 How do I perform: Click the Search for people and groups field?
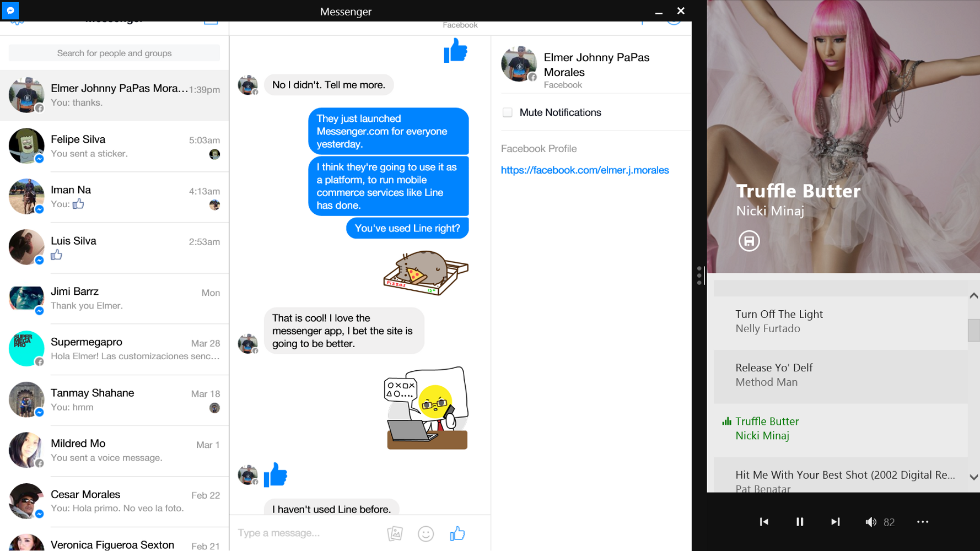click(114, 53)
